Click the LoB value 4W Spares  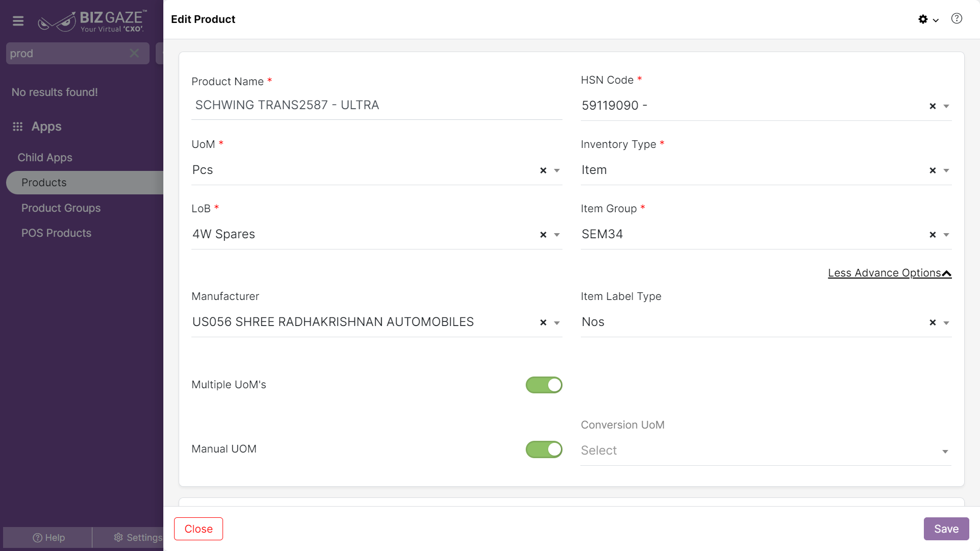click(x=224, y=234)
